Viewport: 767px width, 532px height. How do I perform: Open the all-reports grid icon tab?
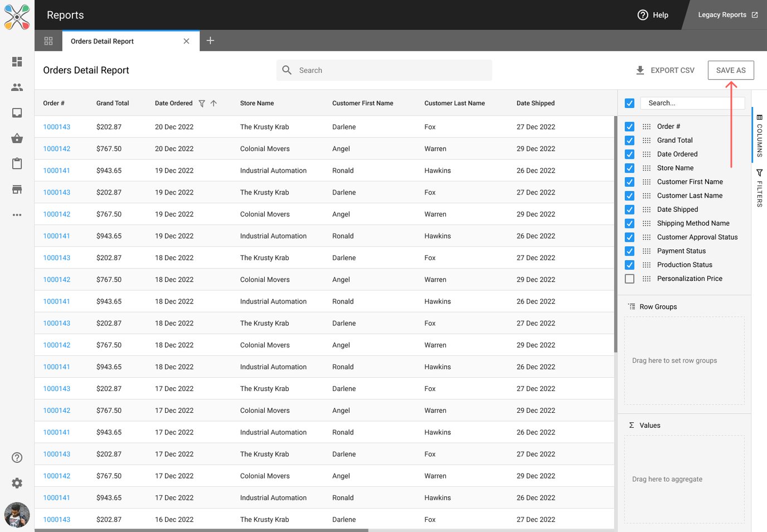coord(48,41)
